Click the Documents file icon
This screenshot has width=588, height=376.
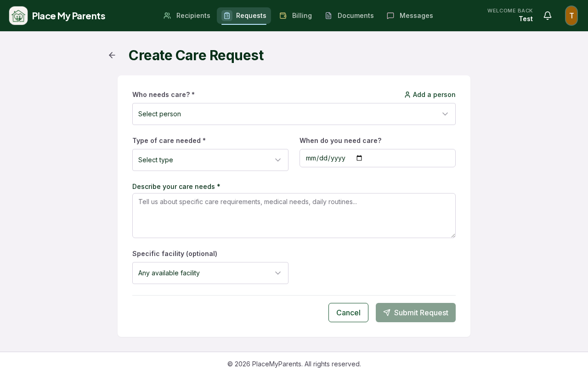pyautogui.click(x=328, y=16)
